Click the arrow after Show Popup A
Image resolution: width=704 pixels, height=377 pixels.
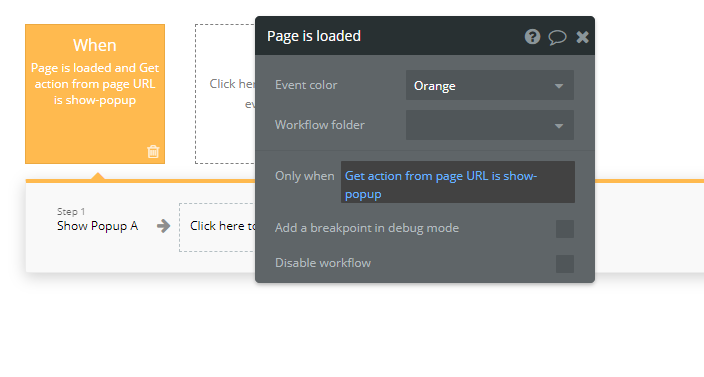tap(163, 226)
